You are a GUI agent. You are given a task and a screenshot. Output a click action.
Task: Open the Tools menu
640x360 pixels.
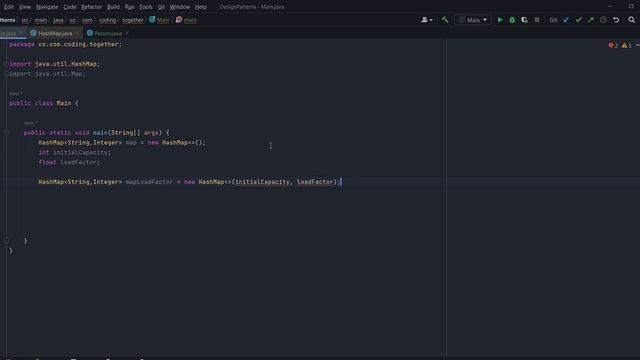146,7
